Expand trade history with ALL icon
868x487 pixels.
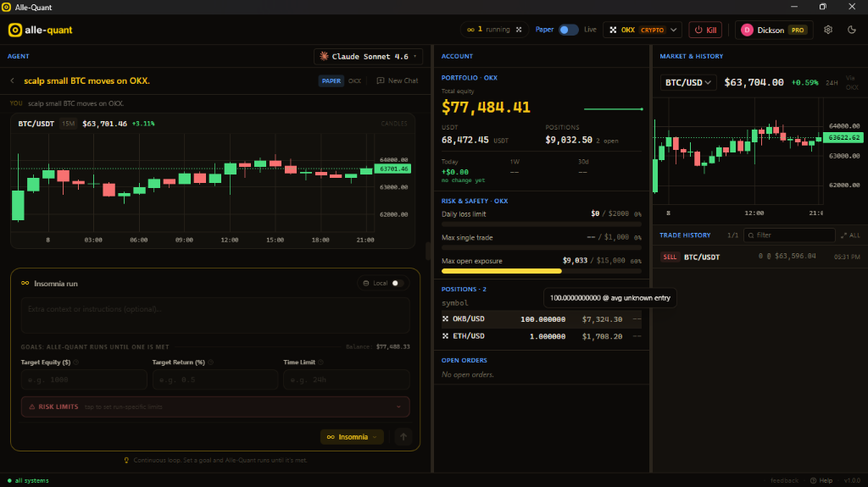(x=850, y=235)
